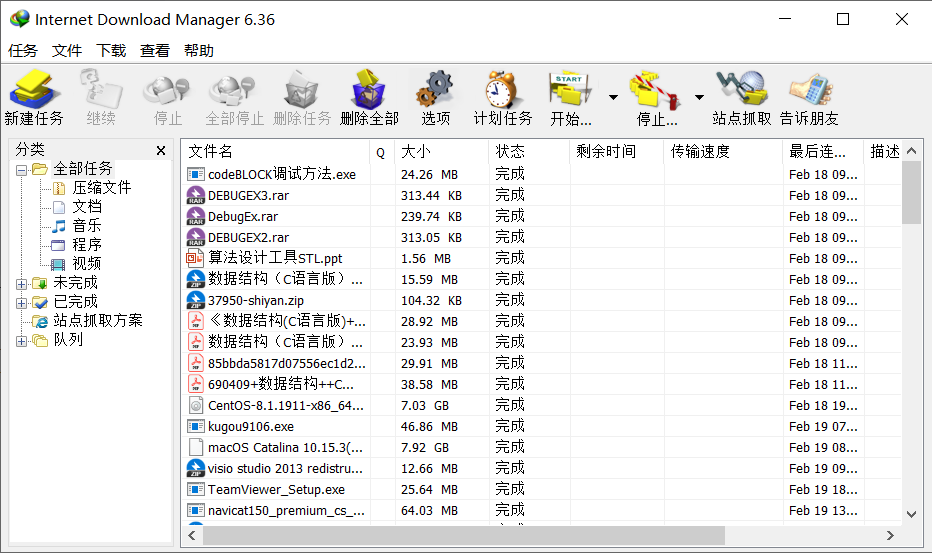The height and width of the screenshot is (553, 932).
Task: Select the 压缩文件 category
Action: tap(101, 188)
